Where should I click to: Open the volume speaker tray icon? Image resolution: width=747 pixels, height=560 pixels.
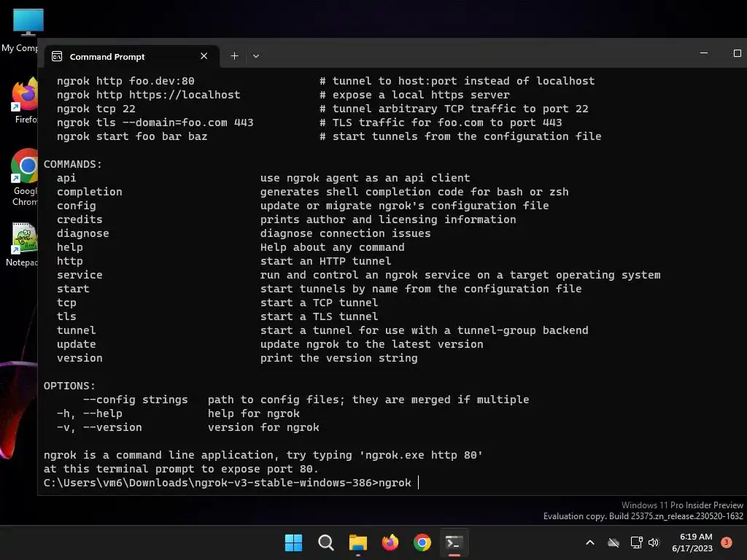654,542
